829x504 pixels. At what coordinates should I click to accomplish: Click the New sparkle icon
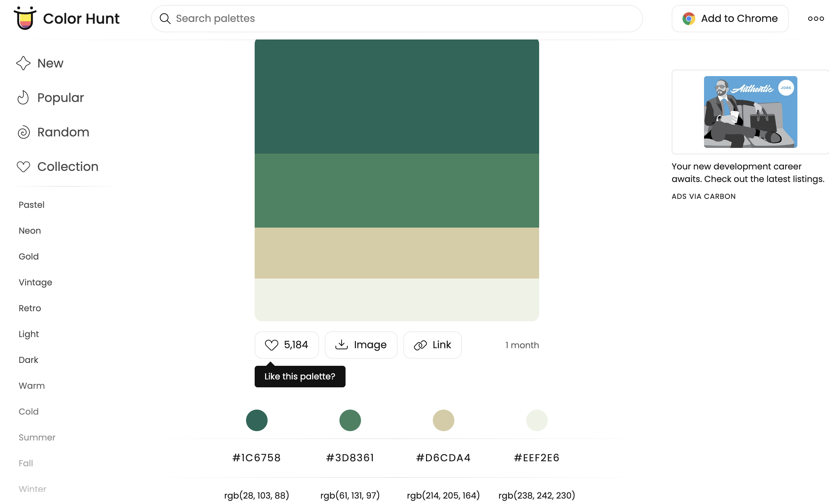pyautogui.click(x=23, y=63)
